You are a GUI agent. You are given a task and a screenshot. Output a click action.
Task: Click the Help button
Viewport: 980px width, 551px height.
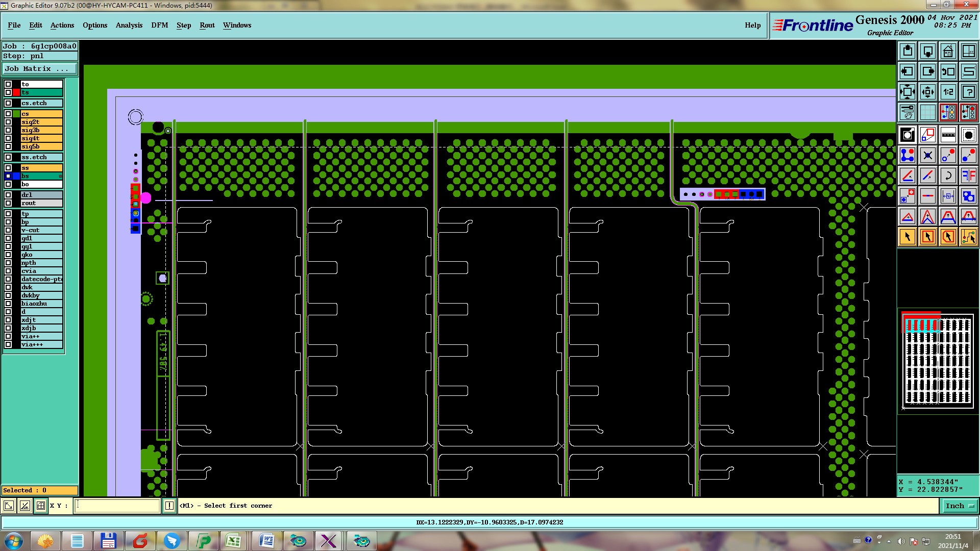pos(752,25)
